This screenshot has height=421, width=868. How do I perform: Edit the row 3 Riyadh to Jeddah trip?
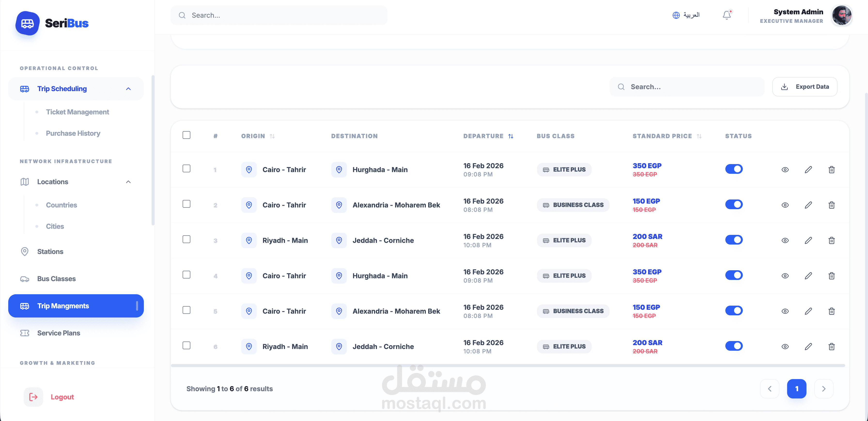(808, 240)
